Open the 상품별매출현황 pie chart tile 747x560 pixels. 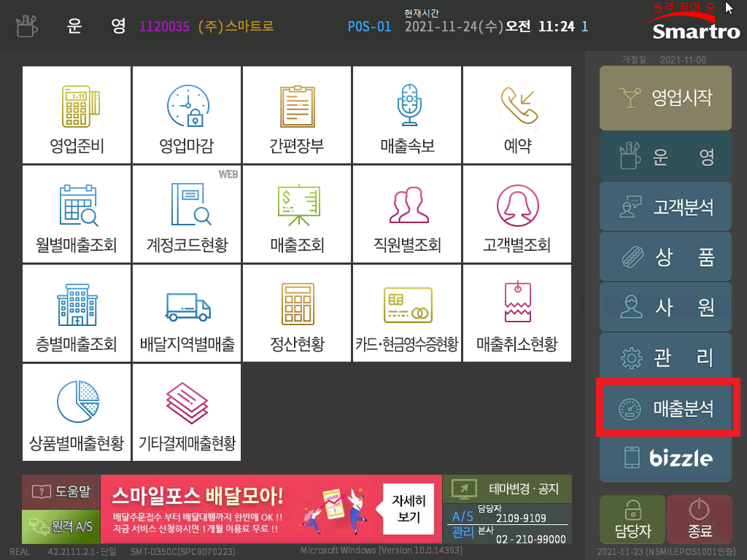77,413
